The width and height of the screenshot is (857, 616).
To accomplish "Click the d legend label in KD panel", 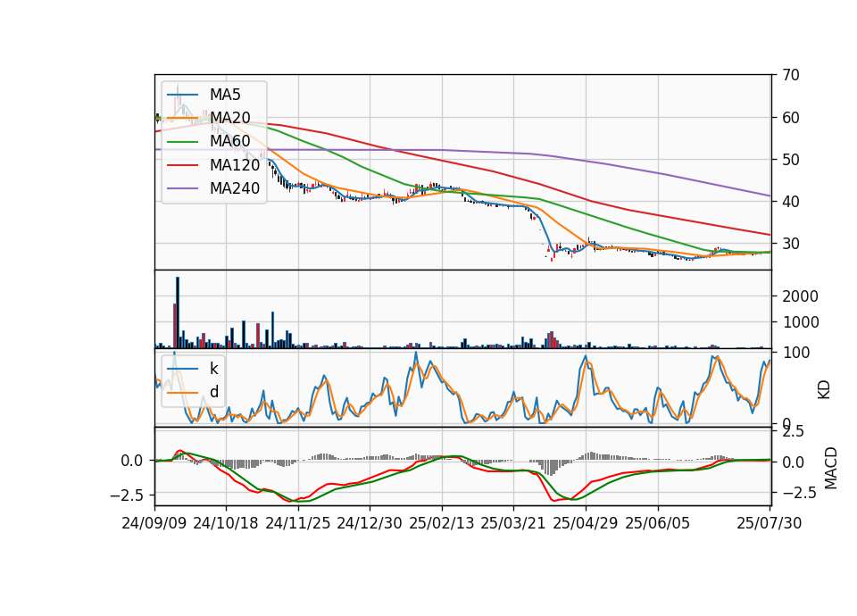I will tap(213, 392).
